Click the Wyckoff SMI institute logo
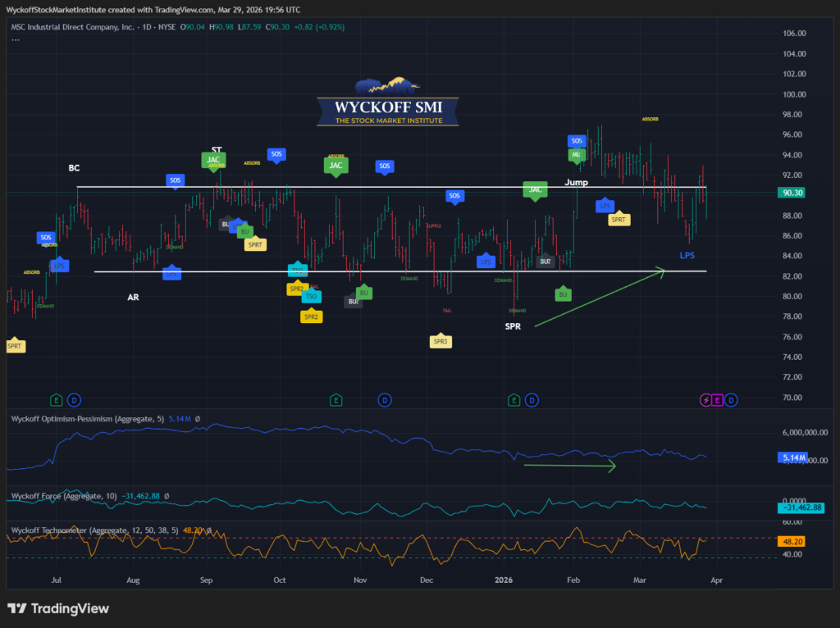840x628 pixels. (387, 103)
